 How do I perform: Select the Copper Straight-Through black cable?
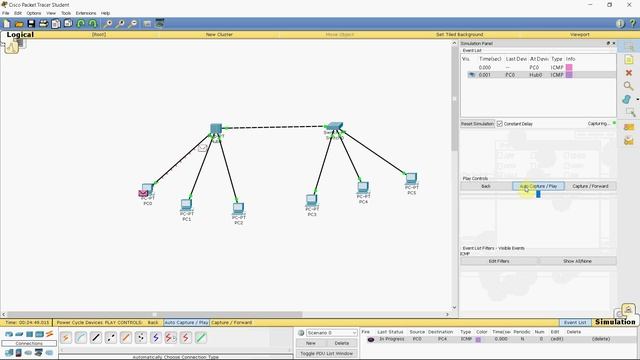pos(96,338)
